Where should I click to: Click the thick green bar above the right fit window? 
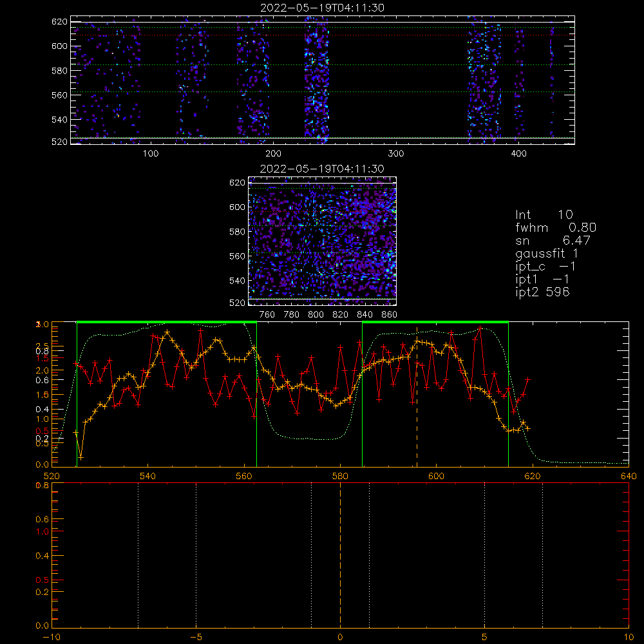click(435, 323)
